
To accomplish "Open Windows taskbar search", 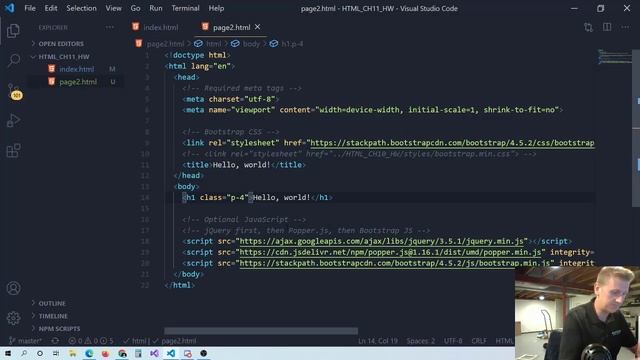I will pyautogui.click(x=24, y=353).
